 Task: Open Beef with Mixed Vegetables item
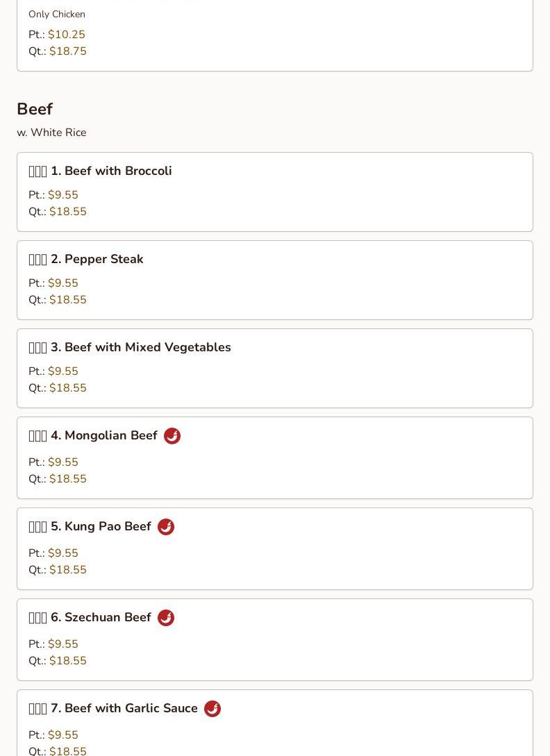point(140,347)
